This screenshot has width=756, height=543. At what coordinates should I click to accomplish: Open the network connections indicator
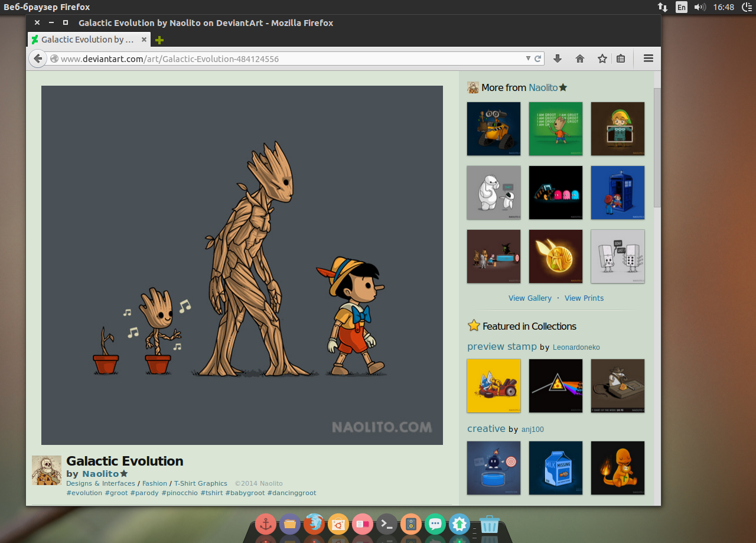pyautogui.click(x=663, y=7)
